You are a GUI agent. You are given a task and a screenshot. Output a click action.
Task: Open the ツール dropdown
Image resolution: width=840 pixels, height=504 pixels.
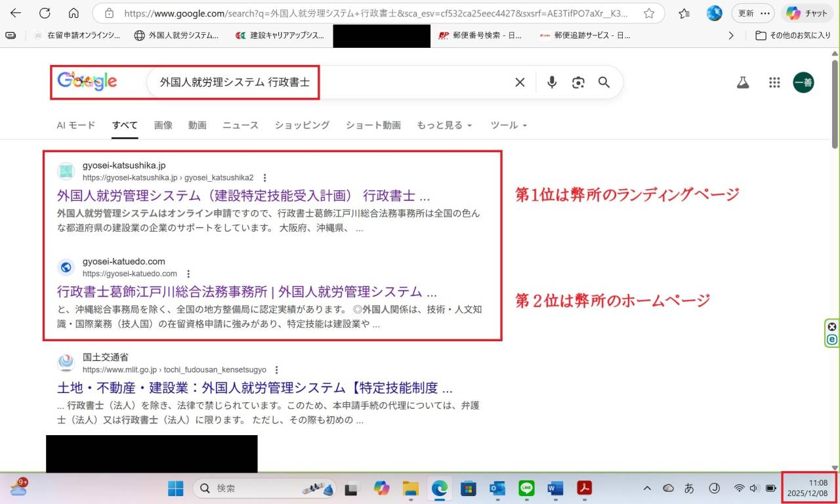[x=509, y=125]
